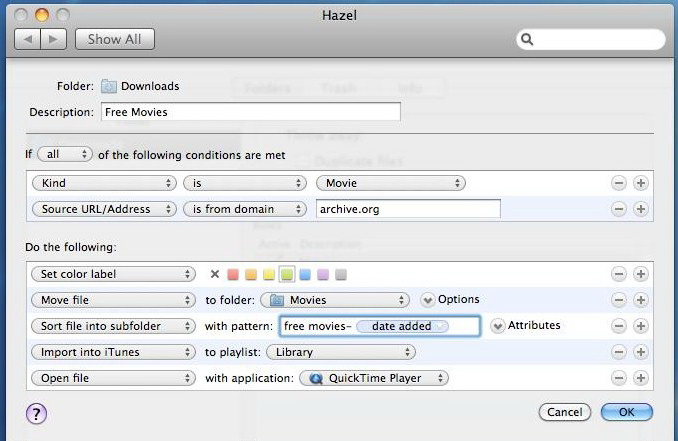This screenshot has width=678, height=441.
Task: Navigate back with the left arrow button
Action: tap(28, 39)
